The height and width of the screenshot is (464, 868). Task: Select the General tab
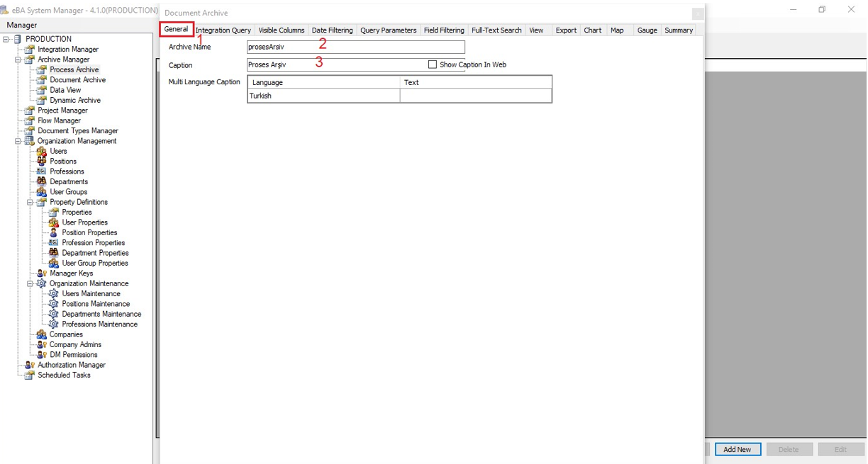[x=177, y=30]
